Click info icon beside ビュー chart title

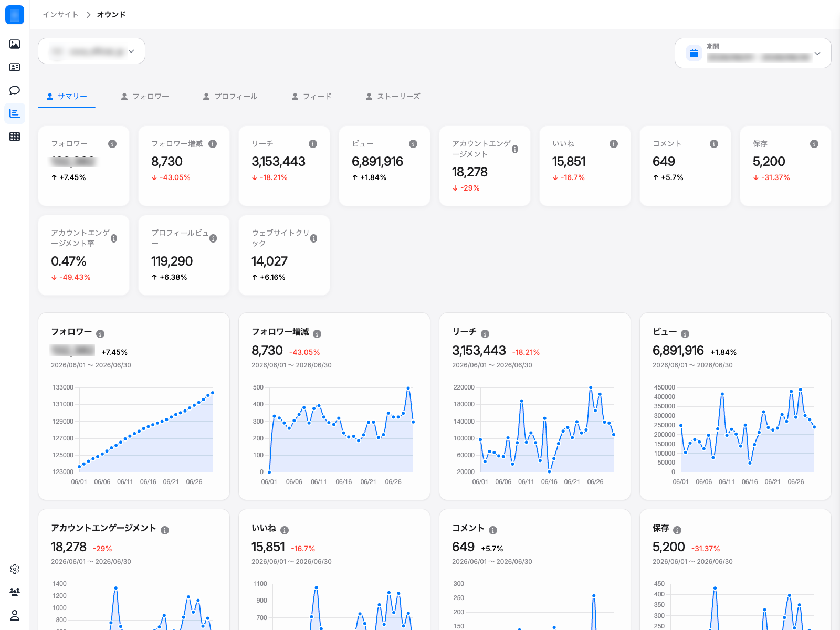(685, 334)
